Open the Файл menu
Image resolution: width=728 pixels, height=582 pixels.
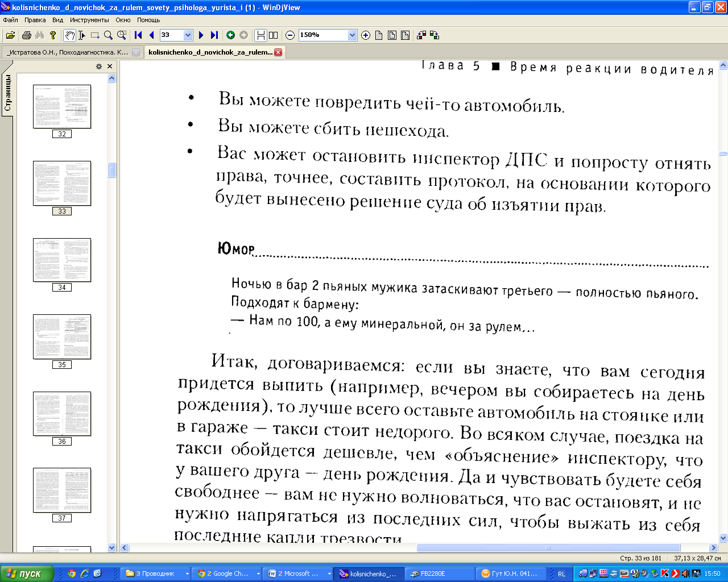click(10, 20)
